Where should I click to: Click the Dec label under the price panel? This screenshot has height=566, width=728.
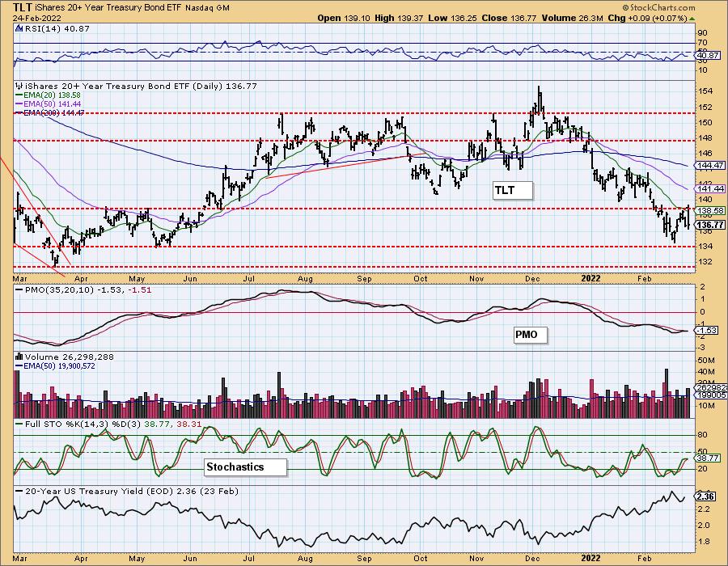pyautogui.click(x=532, y=279)
